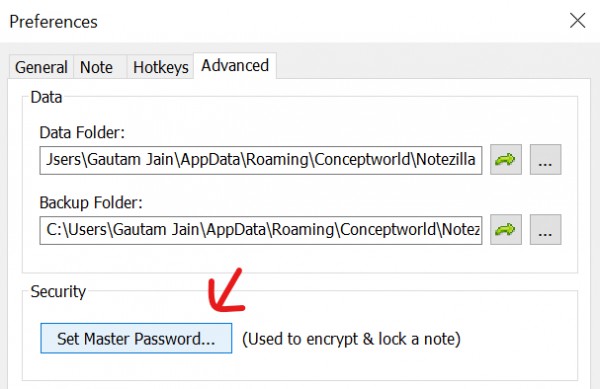Browse for a new Backup Folder path
The image size is (600, 389).
(x=545, y=229)
